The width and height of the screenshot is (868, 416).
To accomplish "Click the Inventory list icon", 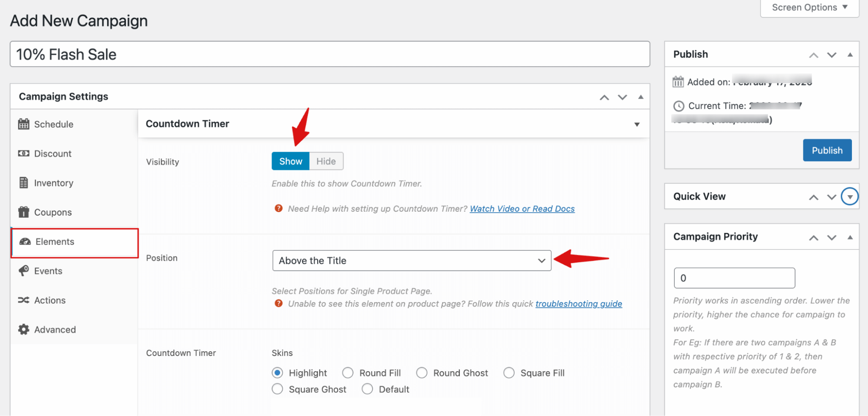I will 24,183.
